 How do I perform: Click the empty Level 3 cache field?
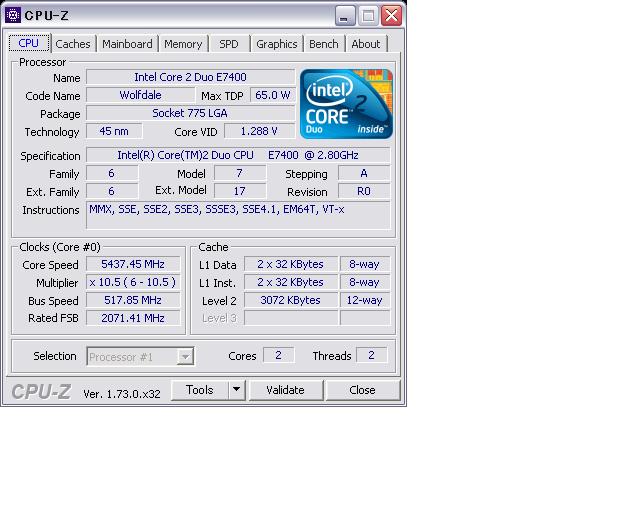291,318
